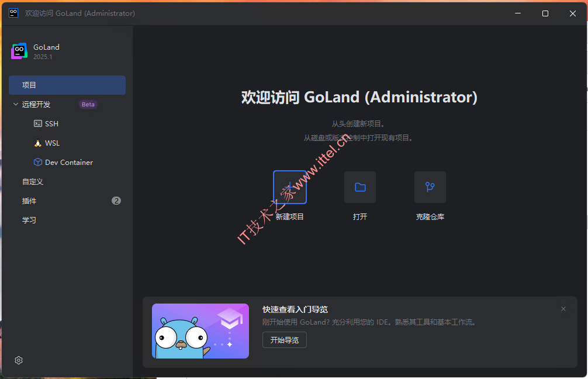
Task: Click the New Project plus icon
Action: 290,187
